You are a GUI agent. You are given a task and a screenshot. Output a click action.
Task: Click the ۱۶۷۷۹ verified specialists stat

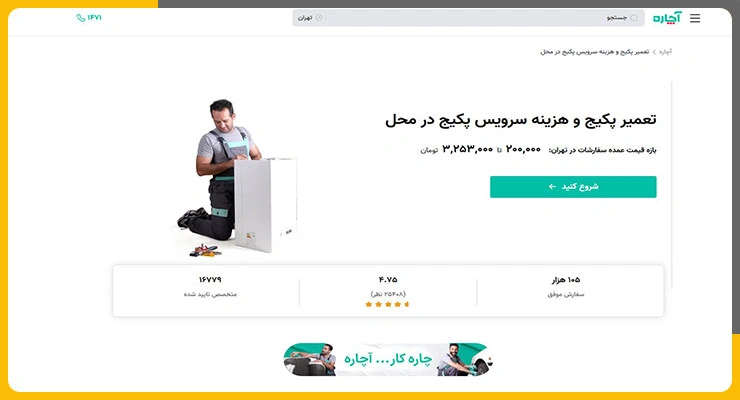tap(210, 286)
